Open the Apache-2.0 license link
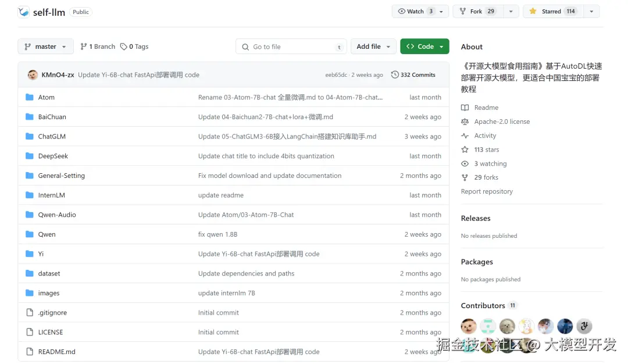The height and width of the screenshot is (364, 628). [x=502, y=122]
